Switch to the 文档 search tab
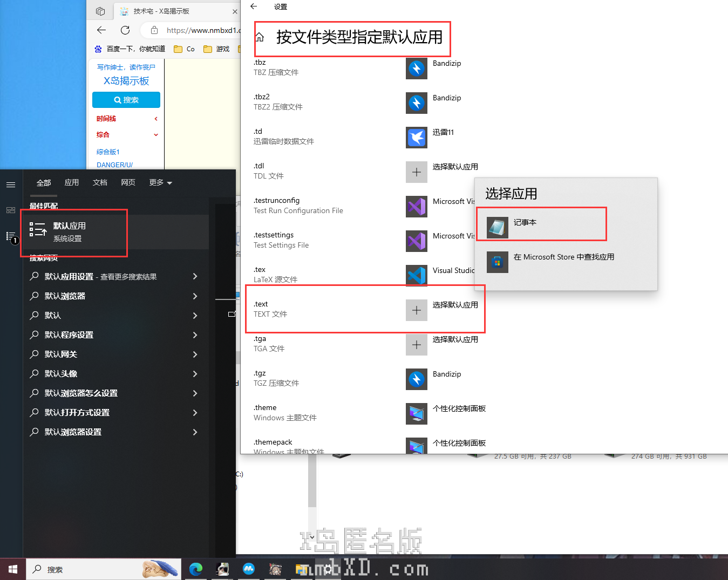 point(100,183)
